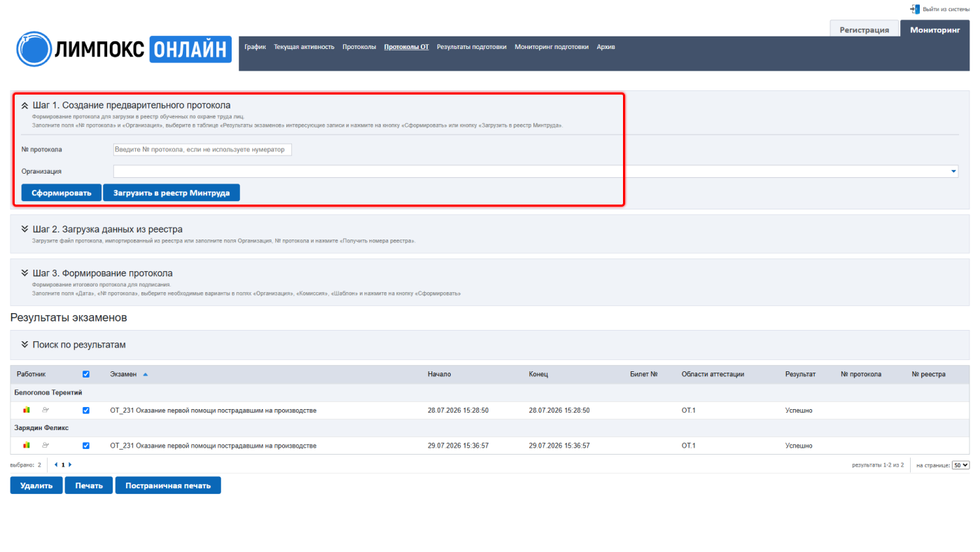
Task: Switch to the Регистрация tab
Action: coord(864,29)
